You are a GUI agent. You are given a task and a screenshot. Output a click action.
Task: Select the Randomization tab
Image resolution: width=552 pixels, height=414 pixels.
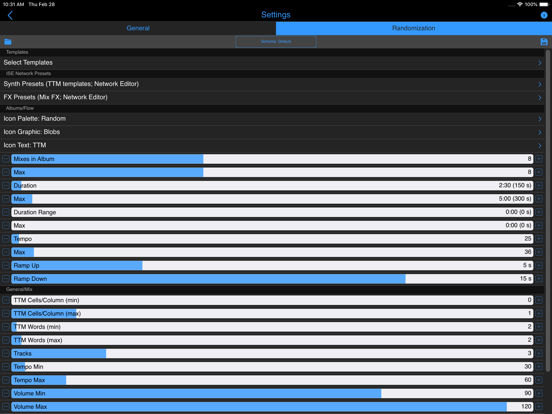[x=414, y=28]
